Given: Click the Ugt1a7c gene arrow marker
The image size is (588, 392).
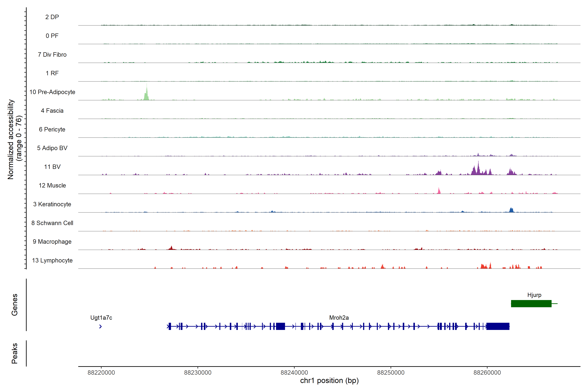Looking at the screenshot, I should (100, 327).
